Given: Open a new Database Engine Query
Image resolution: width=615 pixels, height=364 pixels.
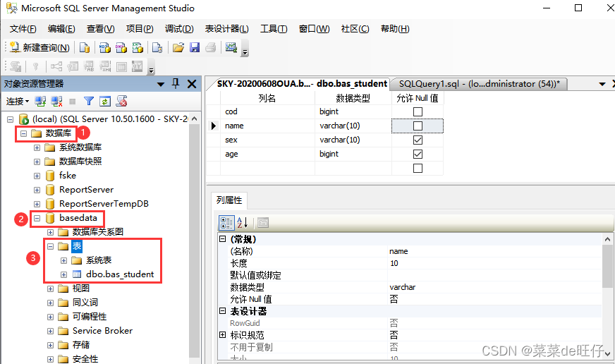Looking at the screenshot, I should [85, 48].
